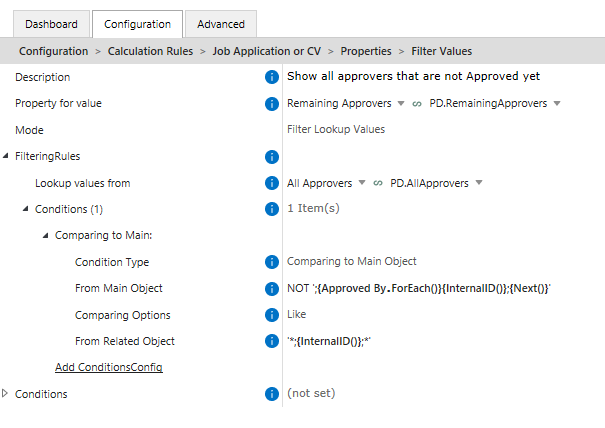Show info for Comparing Options
Screen dimensions: 605x428
[x=272, y=315]
